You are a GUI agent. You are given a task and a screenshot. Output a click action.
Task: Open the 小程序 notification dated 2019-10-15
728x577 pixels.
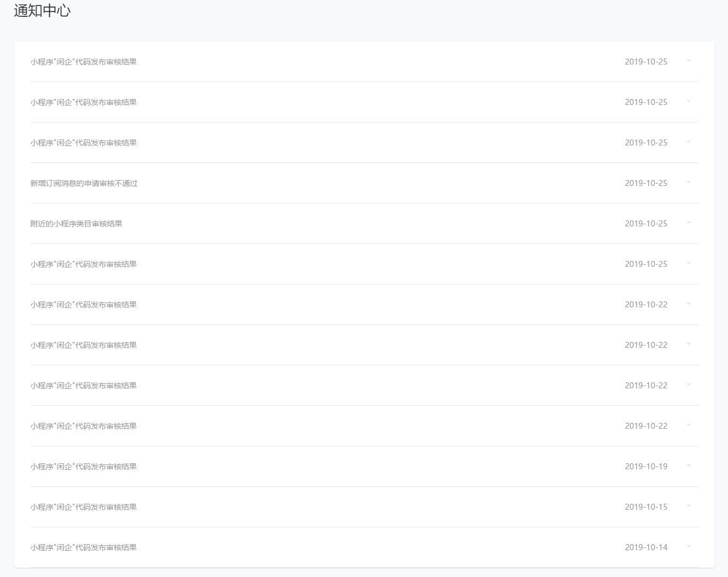tap(83, 507)
